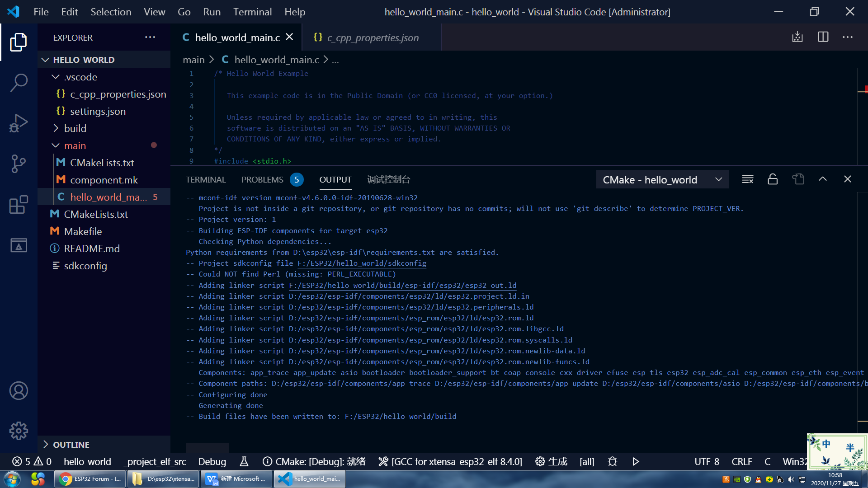The width and height of the screenshot is (868, 488).
Task: Click the main breadcrumb segment
Action: tap(193, 60)
